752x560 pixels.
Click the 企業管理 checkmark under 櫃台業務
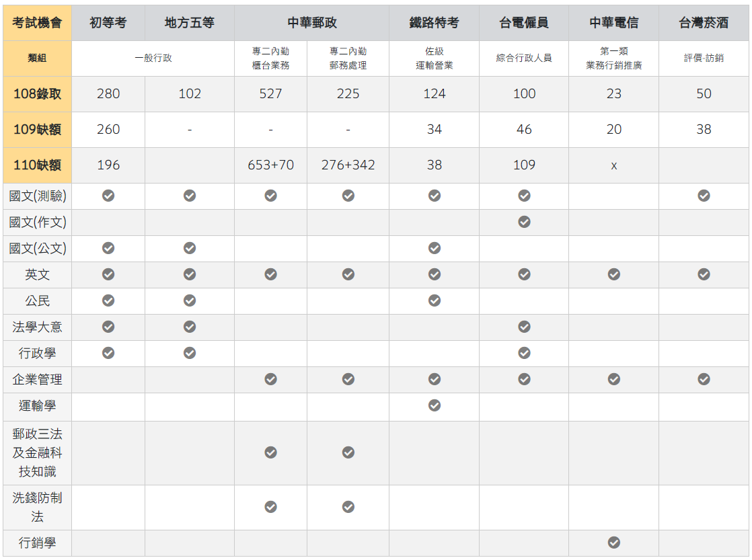271,379
